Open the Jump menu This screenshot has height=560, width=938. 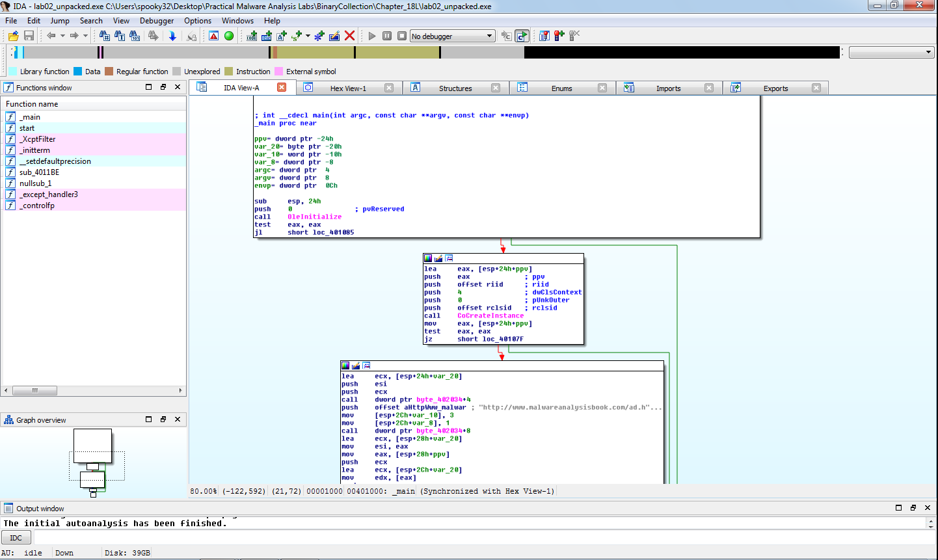click(60, 20)
